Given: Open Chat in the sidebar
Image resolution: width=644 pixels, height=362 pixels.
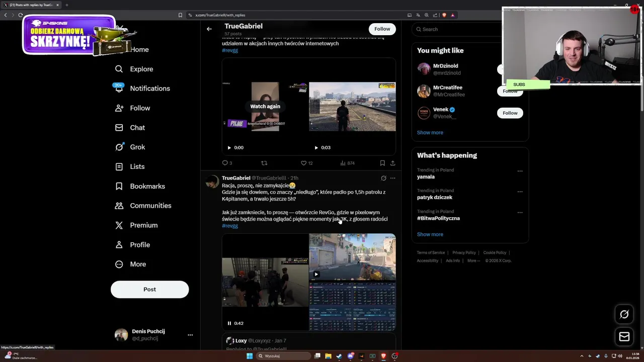Looking at the screenshot, I should pos(130,128).
